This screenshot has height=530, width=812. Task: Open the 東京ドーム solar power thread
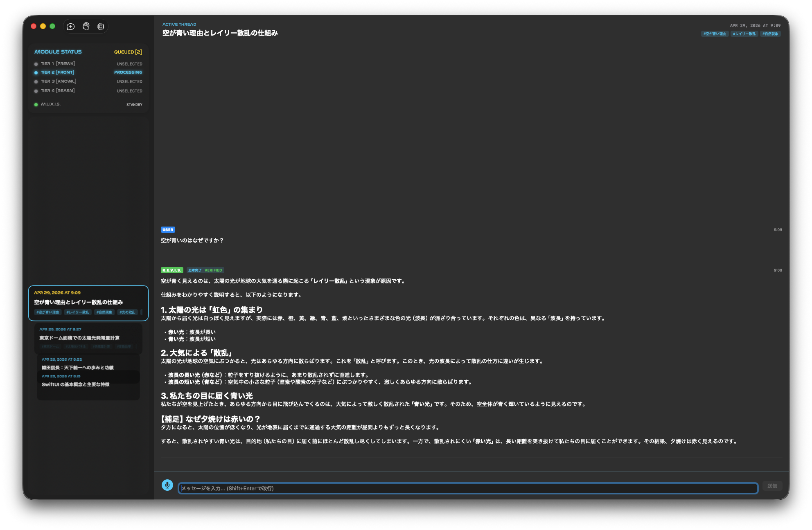(x=79, y=338)
